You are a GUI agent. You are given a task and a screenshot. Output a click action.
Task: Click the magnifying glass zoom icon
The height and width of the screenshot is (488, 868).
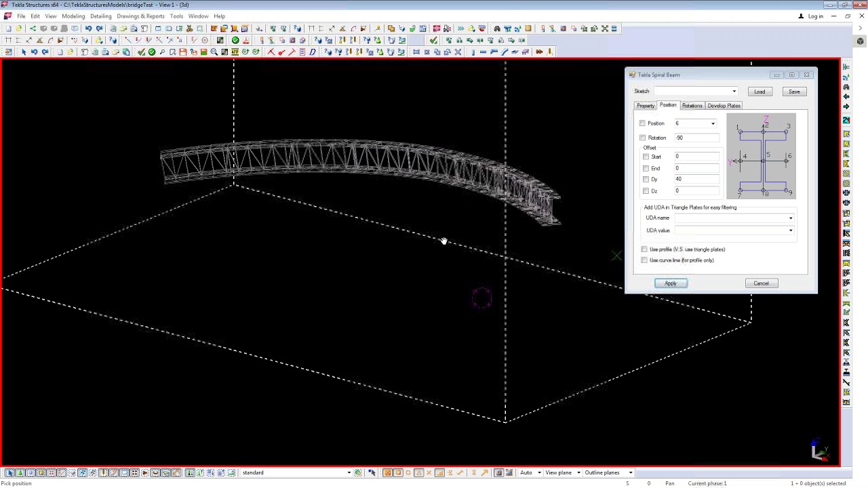[x=214, y=52]
